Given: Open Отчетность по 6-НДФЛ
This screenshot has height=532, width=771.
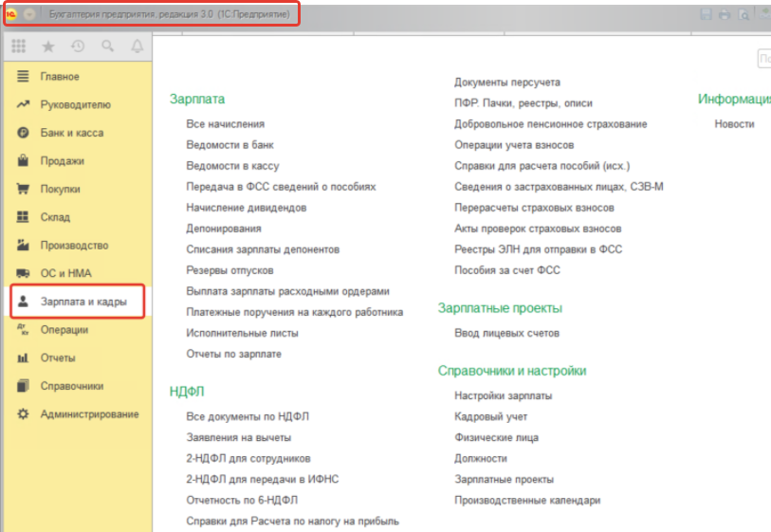Looking at the screenshot, I should (x=242, y=501).
